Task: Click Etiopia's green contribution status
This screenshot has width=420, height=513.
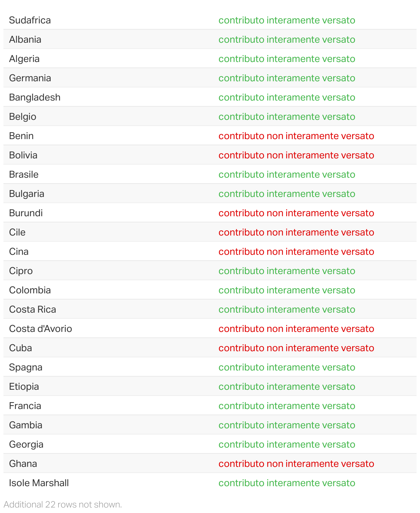Action: coord(286,387)
